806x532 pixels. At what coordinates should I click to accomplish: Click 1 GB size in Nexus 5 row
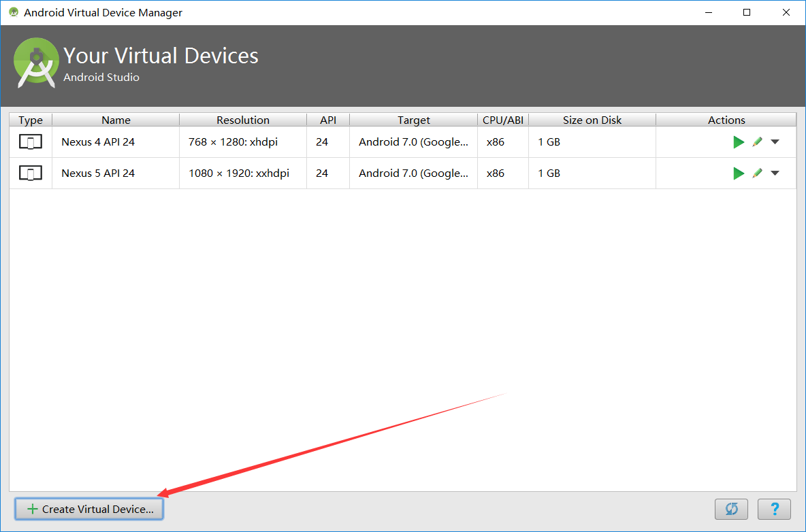(592, 173)
